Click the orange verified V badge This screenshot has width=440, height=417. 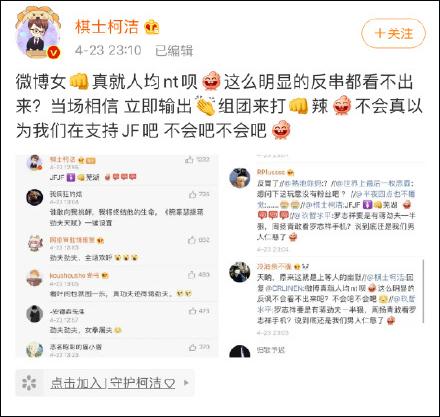(x=54, y=52)
